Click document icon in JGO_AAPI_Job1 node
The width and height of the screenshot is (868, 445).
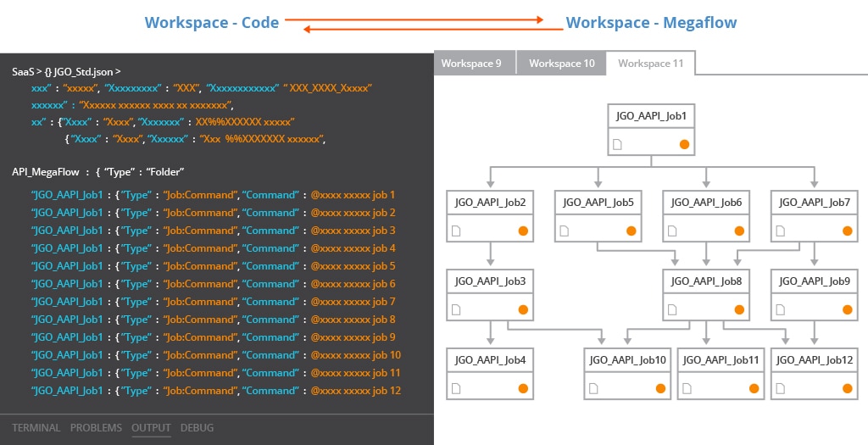coord(618,145)
